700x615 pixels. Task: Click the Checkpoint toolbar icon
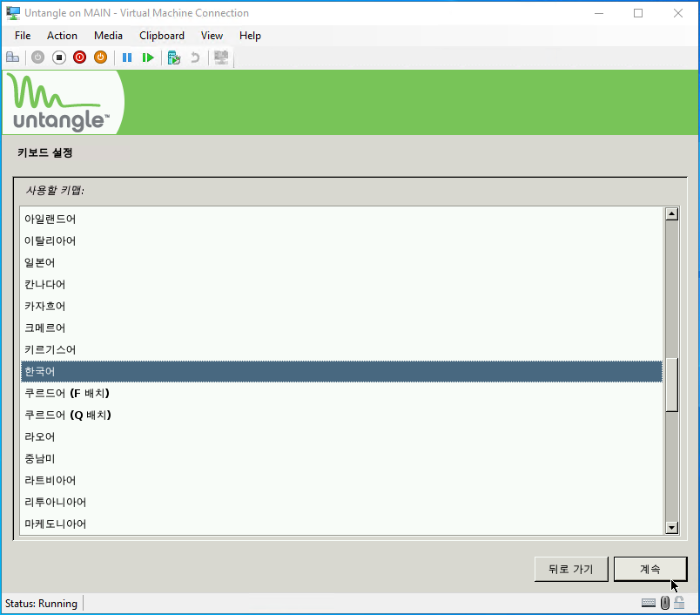tap(174, 57)
